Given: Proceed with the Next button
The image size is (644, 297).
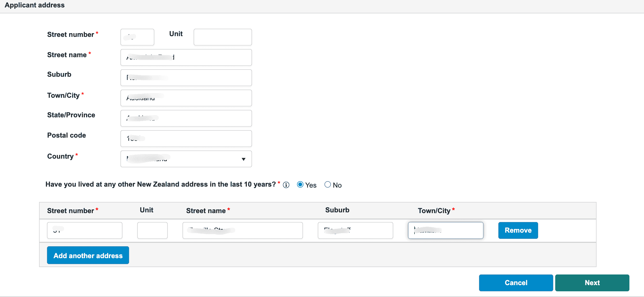Looking at the screenshot, I should tap(592, 283).
